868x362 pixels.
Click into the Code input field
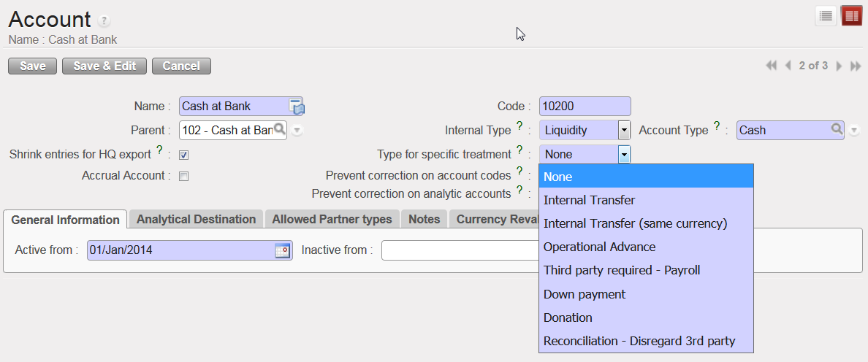click(x=585, y=107)
